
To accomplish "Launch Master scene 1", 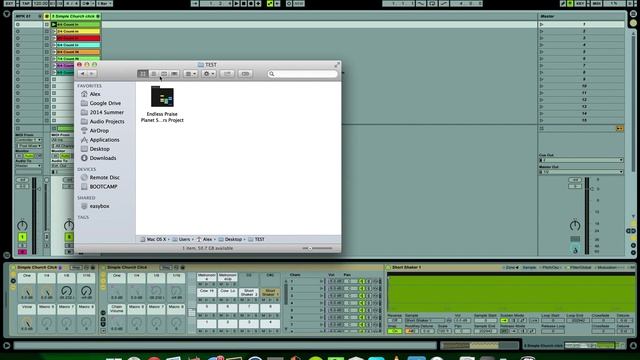I will pyautogui.click(x=542, y=24).
